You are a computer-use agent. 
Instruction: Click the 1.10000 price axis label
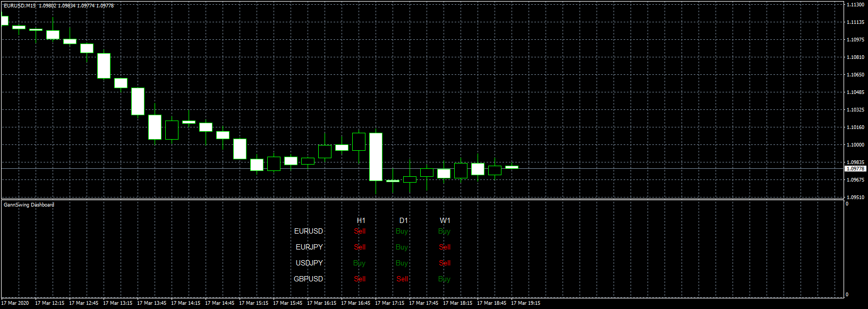855,145
